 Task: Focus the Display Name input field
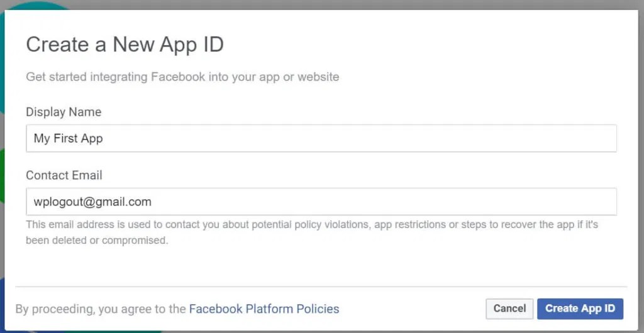click(x=321, y=138)
